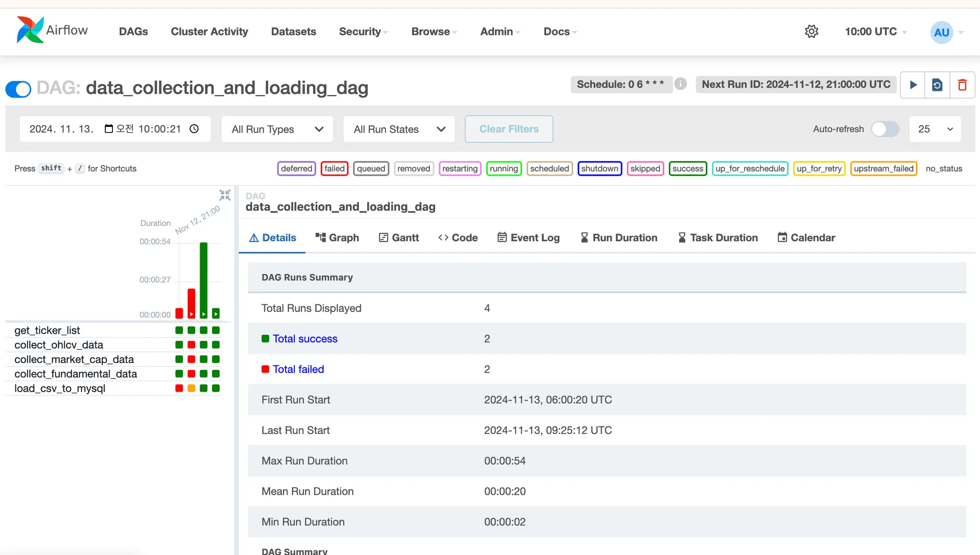The height and width of the screenshot is (555, 980).
Task: Toggle the failed status legend filter
Action: [x=334, y=169]
